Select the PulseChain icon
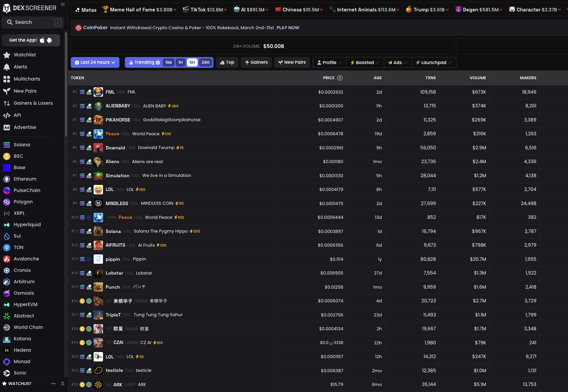The image size is (568, 392). (7, 190)
